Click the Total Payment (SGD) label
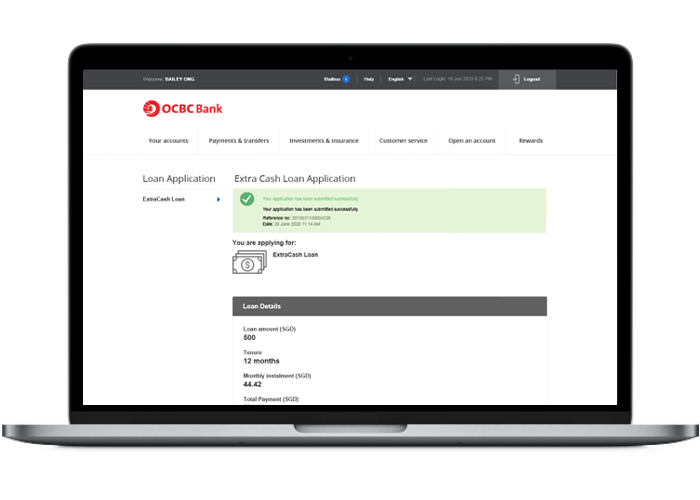700x500 pixels. pos(271,399)
